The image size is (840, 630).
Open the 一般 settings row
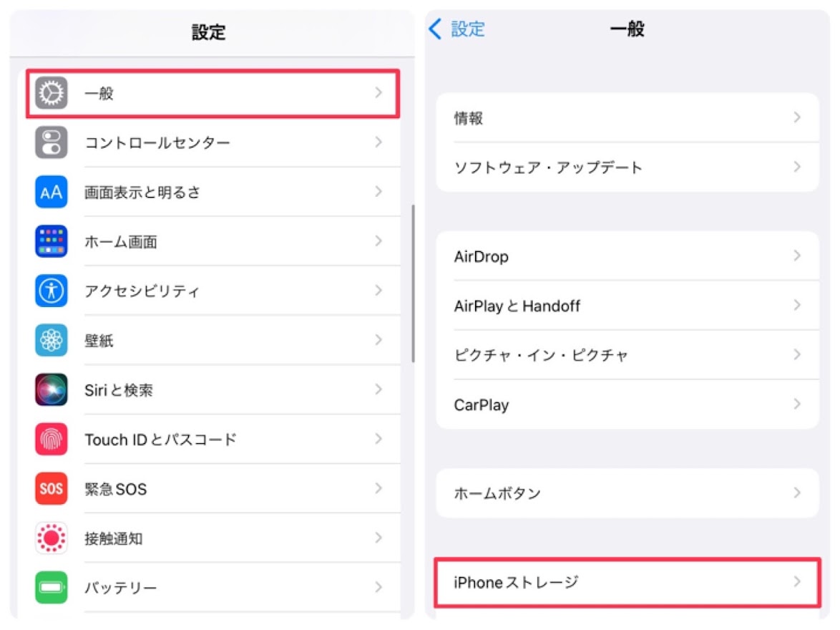tap(213, 93)
